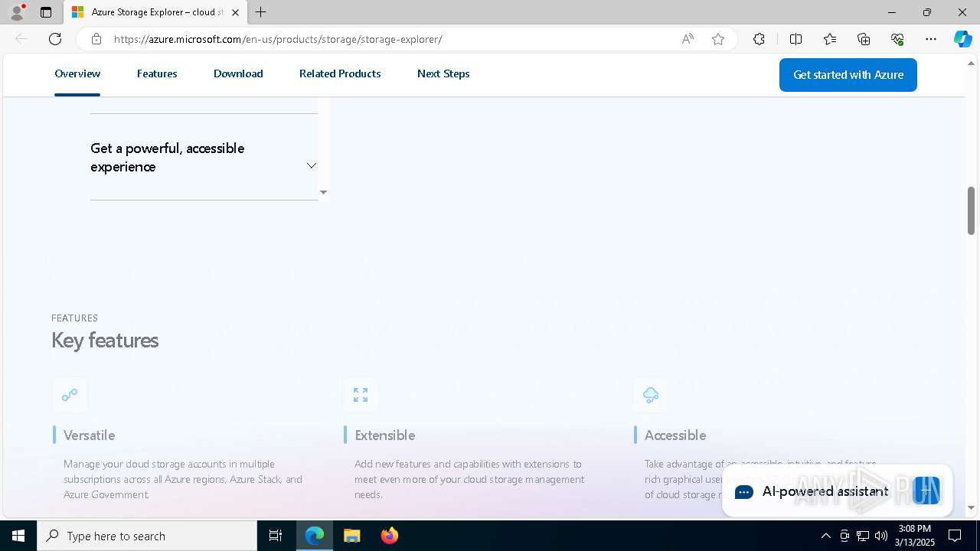
Task: Jump to Next Steps section
Action: coord(443,74)
